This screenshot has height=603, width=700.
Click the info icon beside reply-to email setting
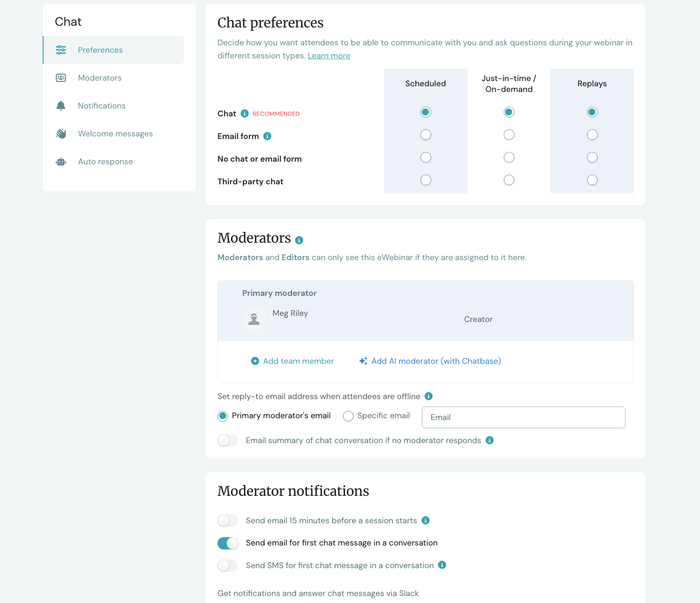(428, 396)
